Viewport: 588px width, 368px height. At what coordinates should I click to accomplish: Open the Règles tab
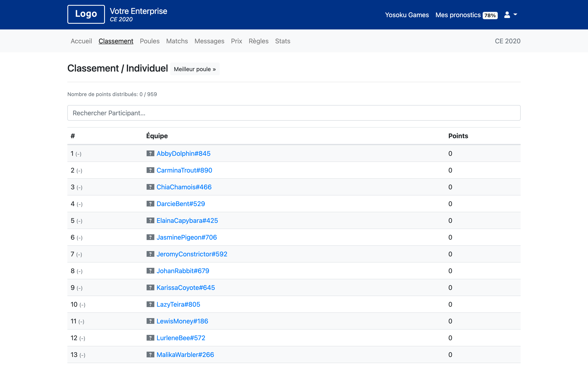(x=258, y=41)
